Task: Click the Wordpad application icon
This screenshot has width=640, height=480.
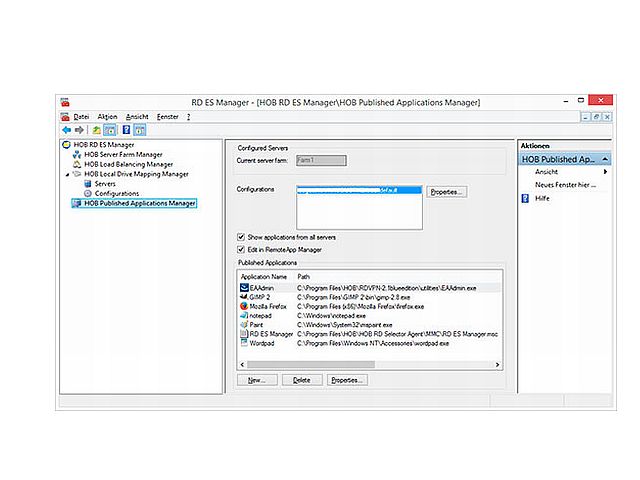Action: pyautogui.click(x=244, y=343)
